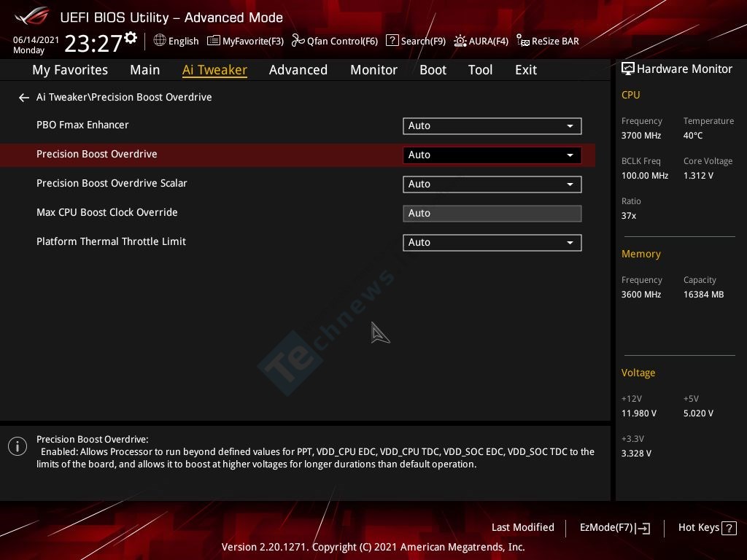Select the Ai Tweaker tab
This screenshot has width=747, height=560.
214,70
